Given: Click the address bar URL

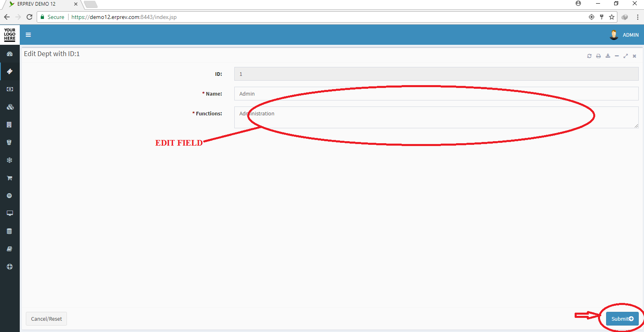Looking at the screenshot, I should pos(124,17).
